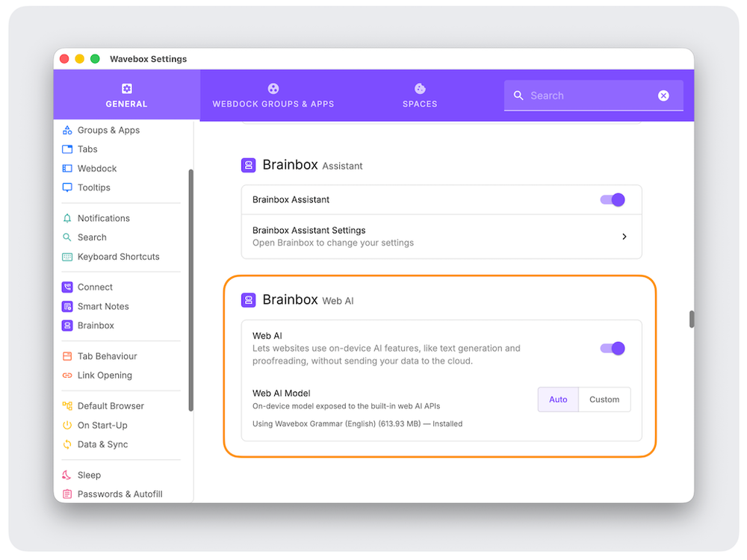Screen dimensions: 747x560
Task: Click the Brainbox Web AI heading icon
Action: (x=248, y=300)
